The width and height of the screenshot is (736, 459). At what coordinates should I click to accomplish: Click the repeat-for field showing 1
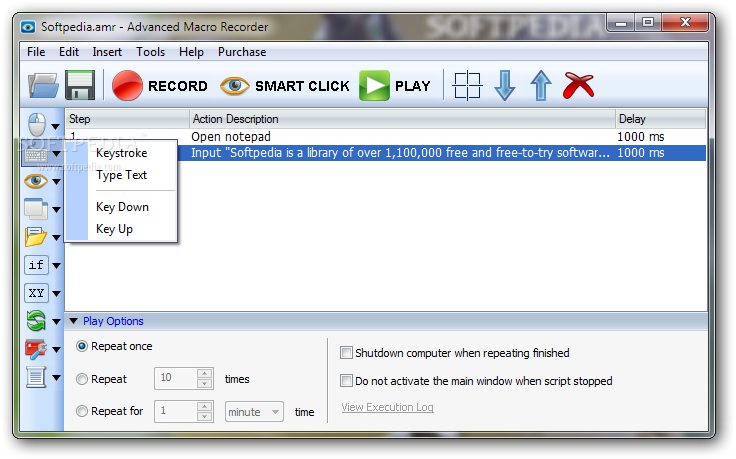coord(176,411)
